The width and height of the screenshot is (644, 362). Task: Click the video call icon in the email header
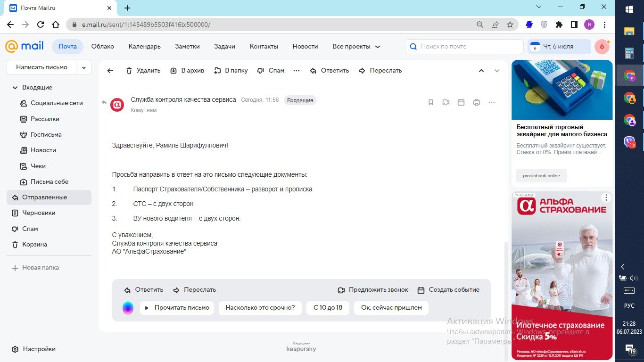point(446,102)
